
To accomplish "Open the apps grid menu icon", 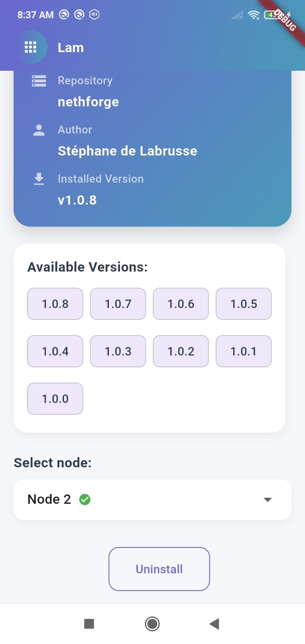I will tap(30, 47).
